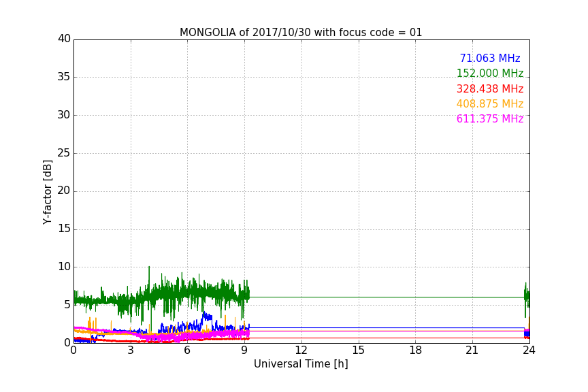The height and width of the screenshot is (392, 588).
Task: Click the y-axis tick label '40'
Action: pos(64,39)
